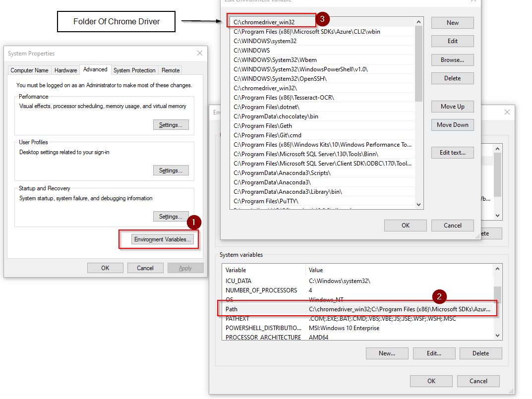Confirm OK in Edit environment variable dialog
The width and height of the screenshot is (532, 399).
[406, 226]
